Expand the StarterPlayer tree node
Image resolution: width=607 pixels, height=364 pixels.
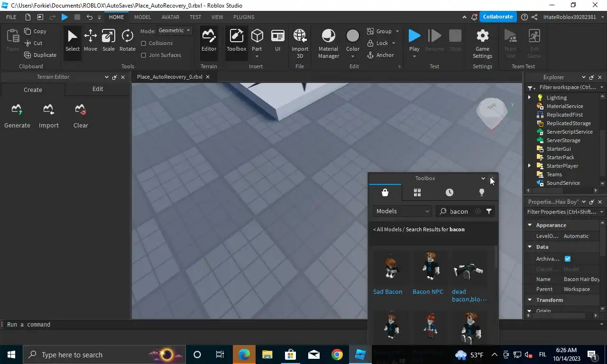529,166
